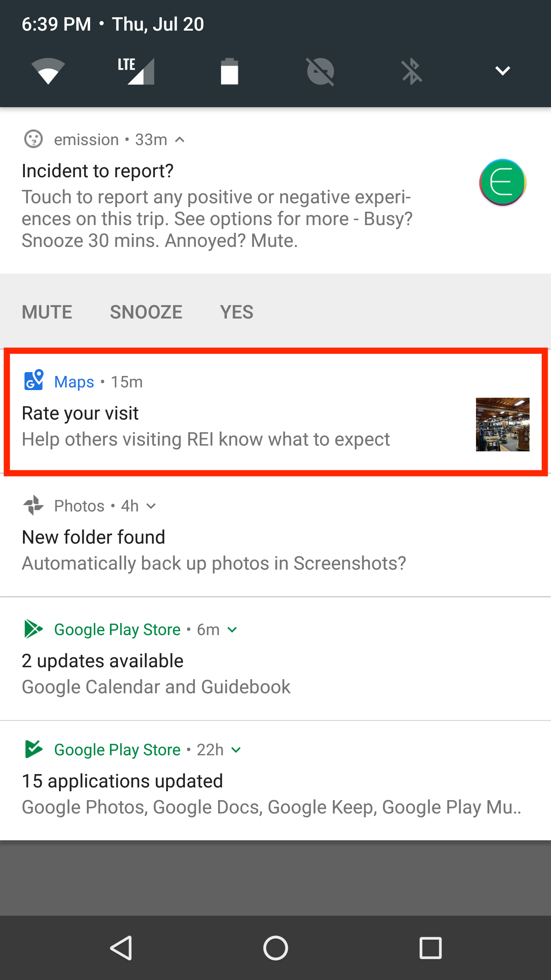Tap the Android home navigation button

click(x=275, y=948)
